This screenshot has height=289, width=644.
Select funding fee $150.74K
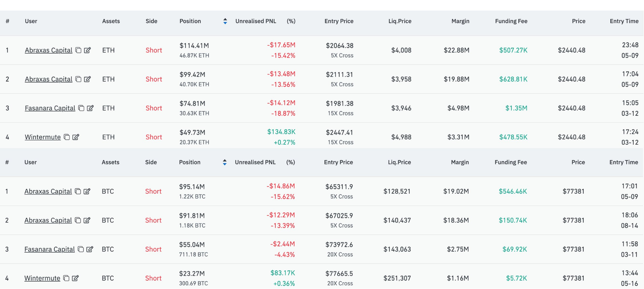pos(513,220)
